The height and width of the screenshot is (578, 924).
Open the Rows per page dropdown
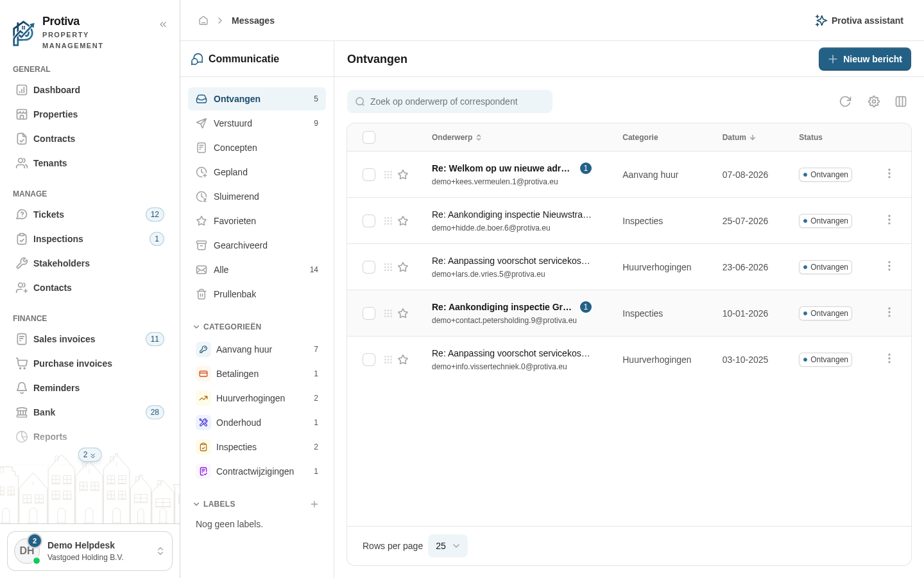coord(448,546)
